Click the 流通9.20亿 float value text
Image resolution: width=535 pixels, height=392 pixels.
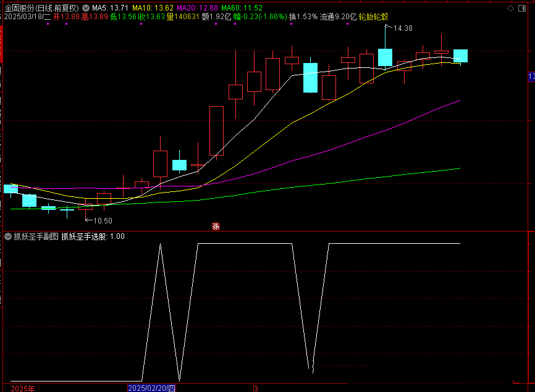pos(338,17)
